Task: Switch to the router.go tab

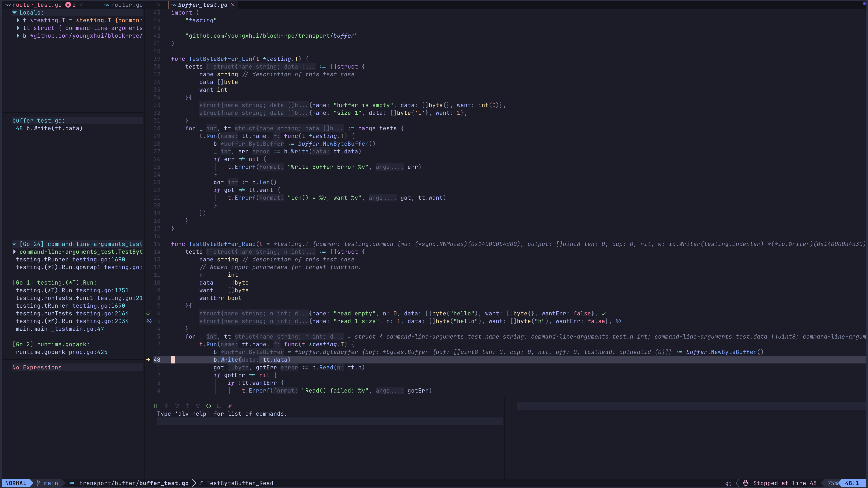Action: pyautogui.click(x=127, y=5)
